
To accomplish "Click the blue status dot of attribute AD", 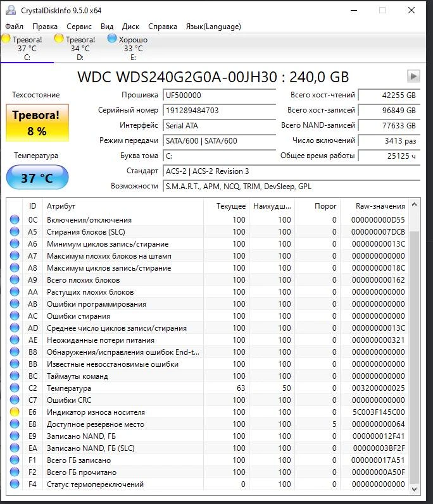I will click(x=15, y=328).
